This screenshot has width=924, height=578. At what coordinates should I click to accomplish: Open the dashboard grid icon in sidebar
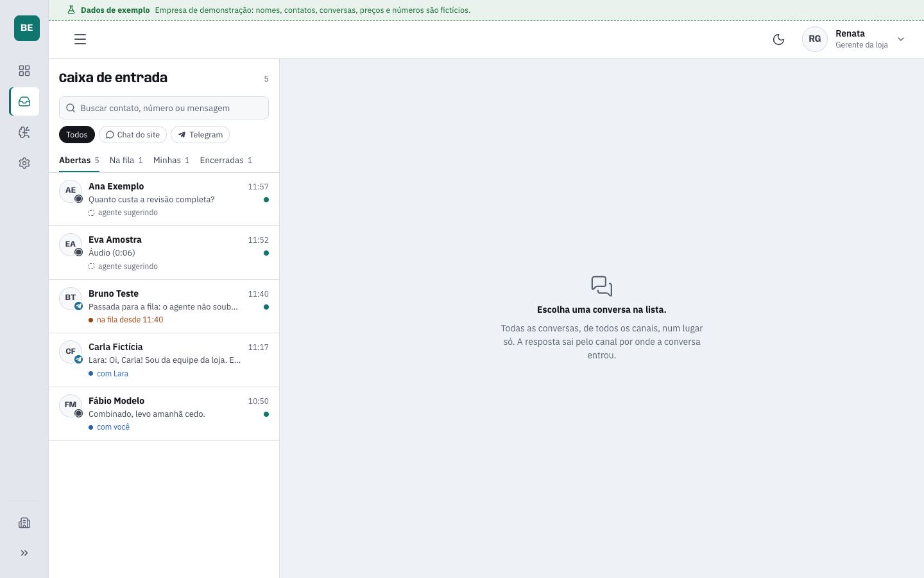24,71
